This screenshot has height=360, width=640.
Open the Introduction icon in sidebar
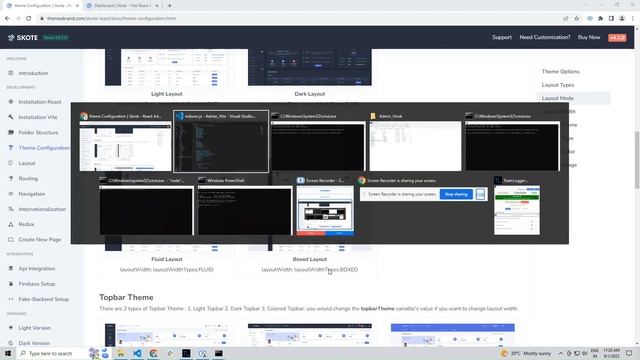click(x=11, y=73)
